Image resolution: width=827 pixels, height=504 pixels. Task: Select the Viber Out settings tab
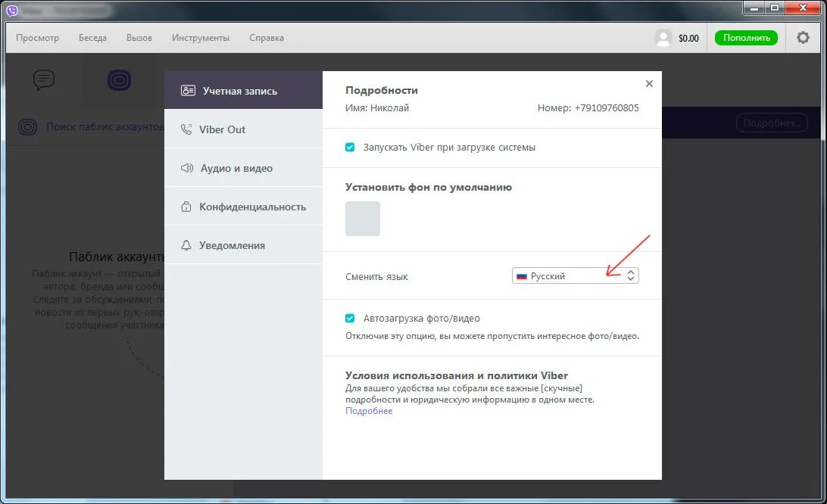pyautogui.click(x=243, y=129)
